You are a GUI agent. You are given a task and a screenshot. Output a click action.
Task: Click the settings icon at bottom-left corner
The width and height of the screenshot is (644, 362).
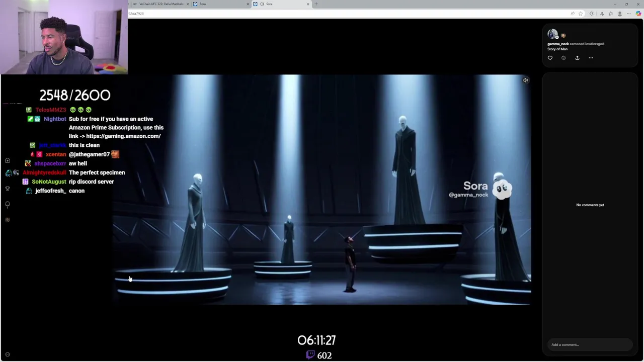pos(7,354)
